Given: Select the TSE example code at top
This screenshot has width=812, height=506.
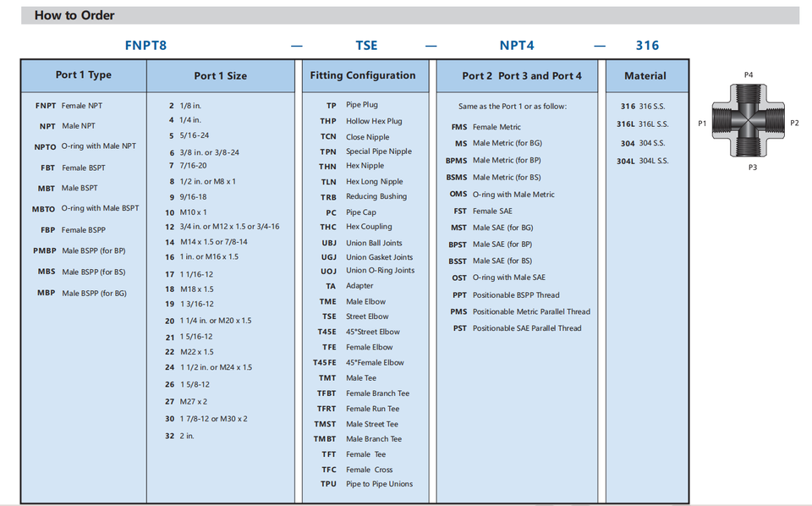Looking at the screenshot, I should [366, 46].
